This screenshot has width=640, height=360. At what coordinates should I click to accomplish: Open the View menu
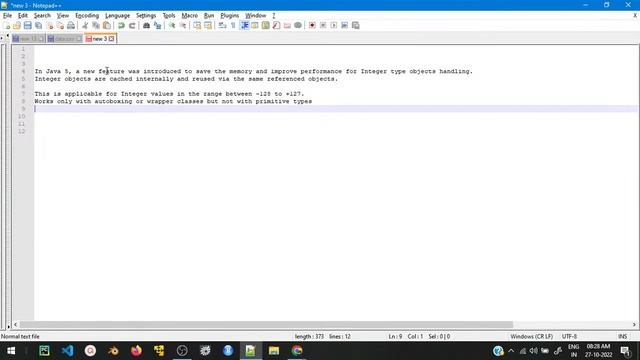62,16
